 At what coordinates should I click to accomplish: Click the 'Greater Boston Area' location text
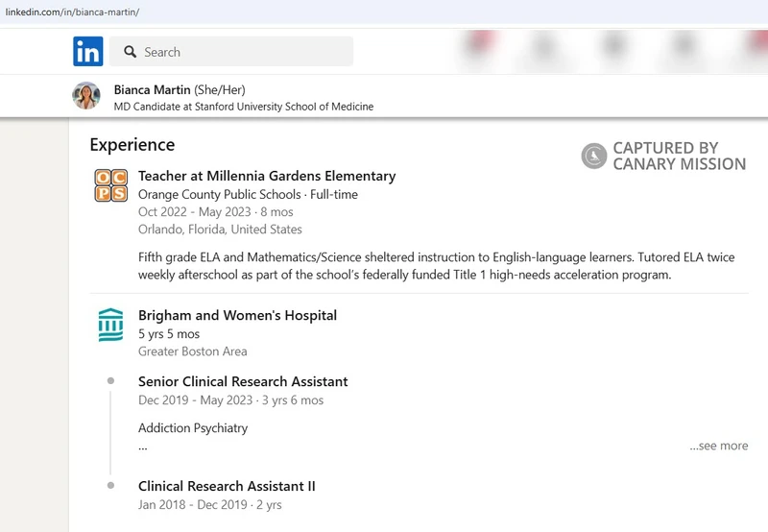point(193,351)
